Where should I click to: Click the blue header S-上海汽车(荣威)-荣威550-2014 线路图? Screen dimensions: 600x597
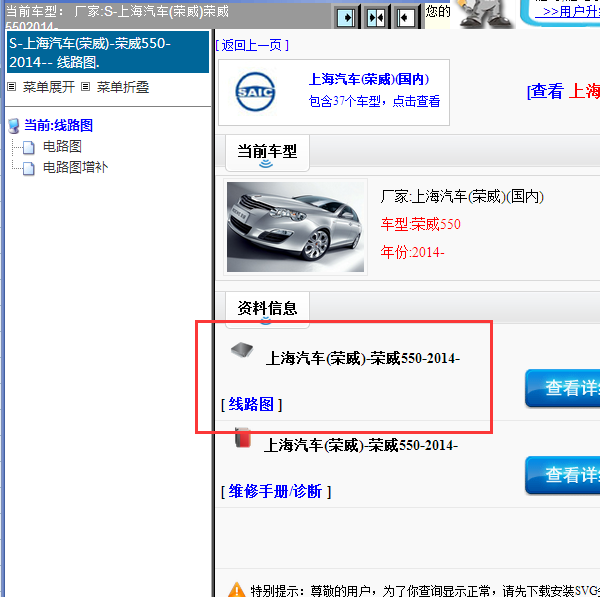pos(108,52)
